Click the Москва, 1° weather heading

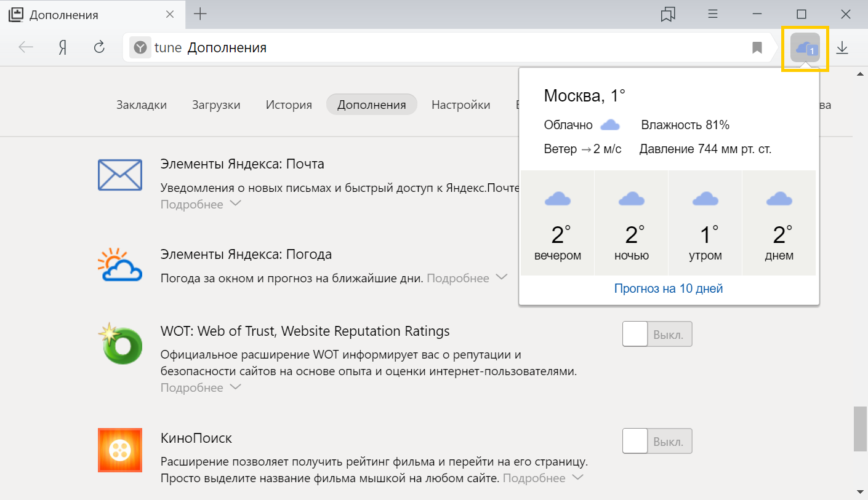tap(585, 96)
